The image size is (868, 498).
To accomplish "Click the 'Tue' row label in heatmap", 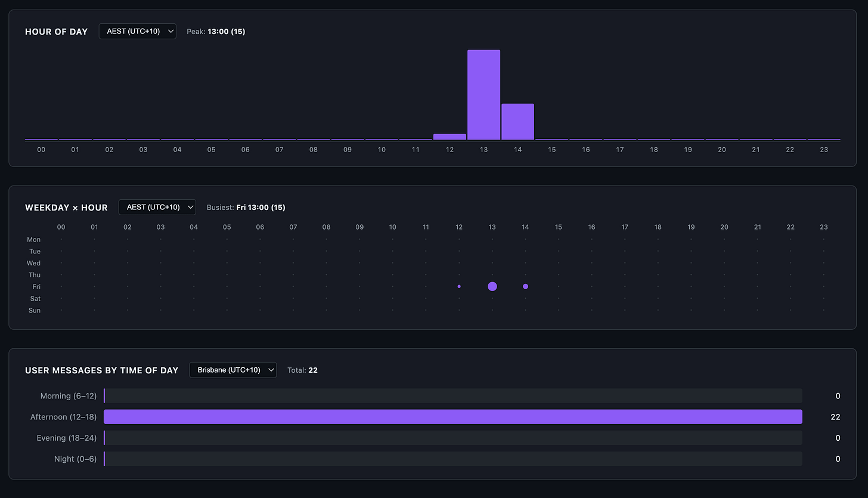I will (x=35, y=252).
